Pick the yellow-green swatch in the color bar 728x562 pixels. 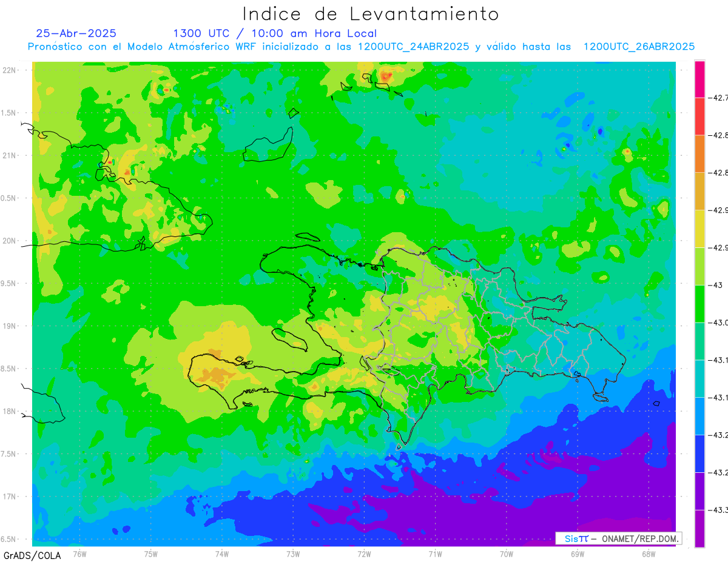coord(699,267)
